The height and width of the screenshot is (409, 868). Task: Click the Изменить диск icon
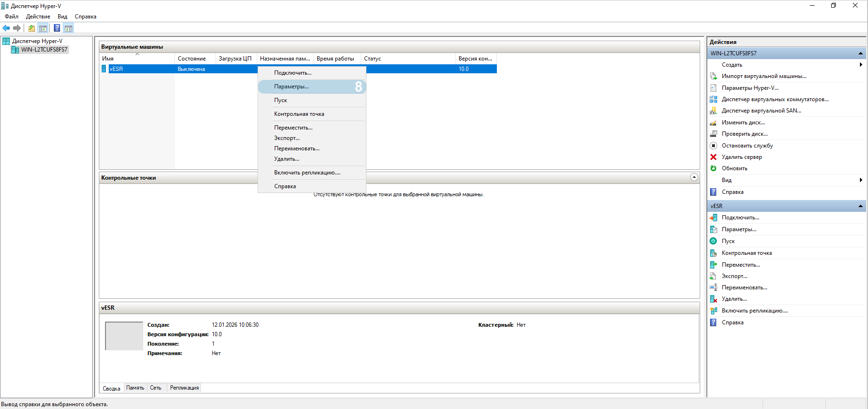pos(713,122)
